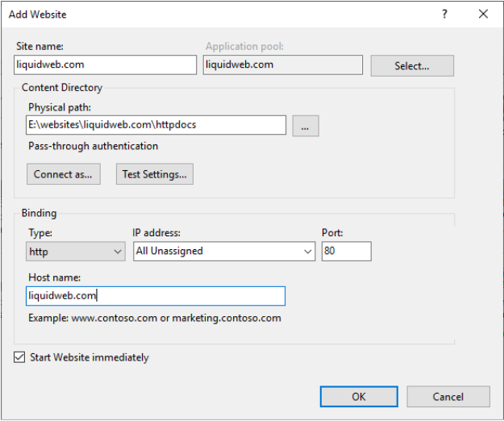
Task: Click the Example contoso.com hint text
Action: click(154, 318)
